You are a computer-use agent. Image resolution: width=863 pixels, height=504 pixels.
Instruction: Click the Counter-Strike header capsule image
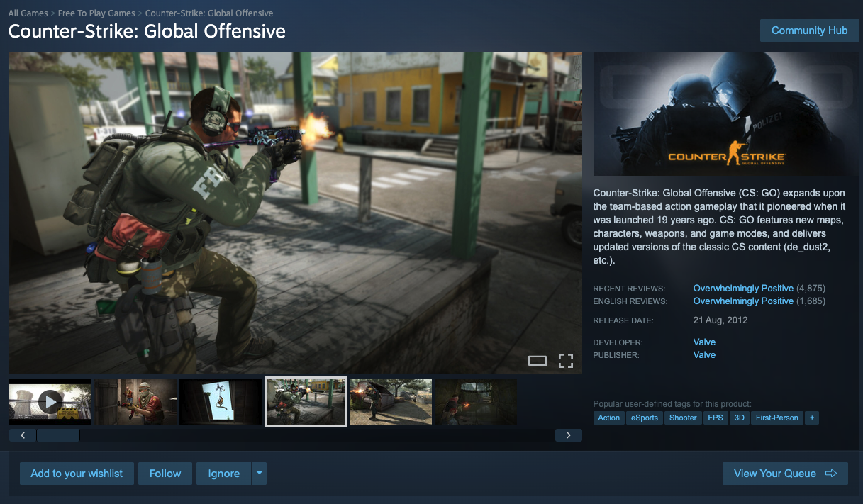(726, 113)
